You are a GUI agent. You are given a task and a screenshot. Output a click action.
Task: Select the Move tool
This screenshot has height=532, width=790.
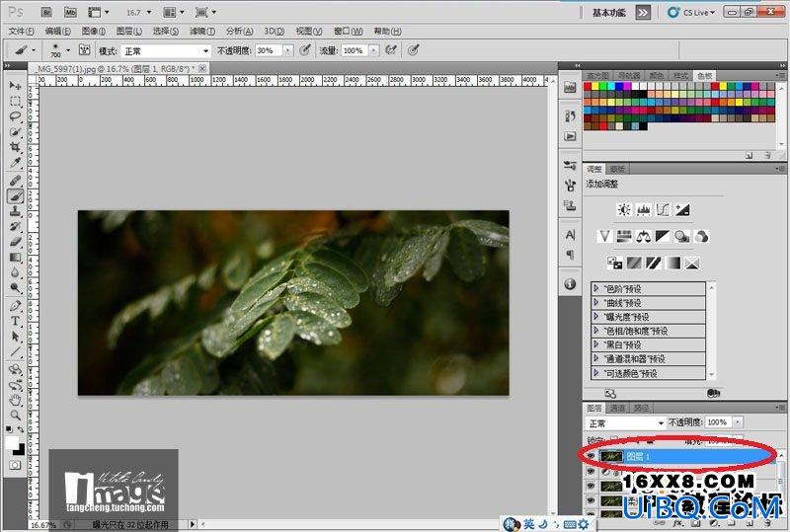point(15,85)
